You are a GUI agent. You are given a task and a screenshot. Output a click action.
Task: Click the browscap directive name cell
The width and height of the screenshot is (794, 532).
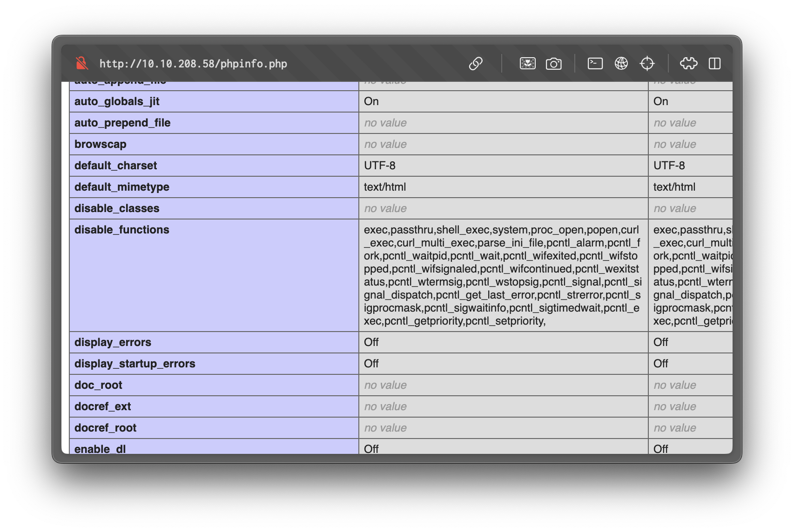coord(101,144)
